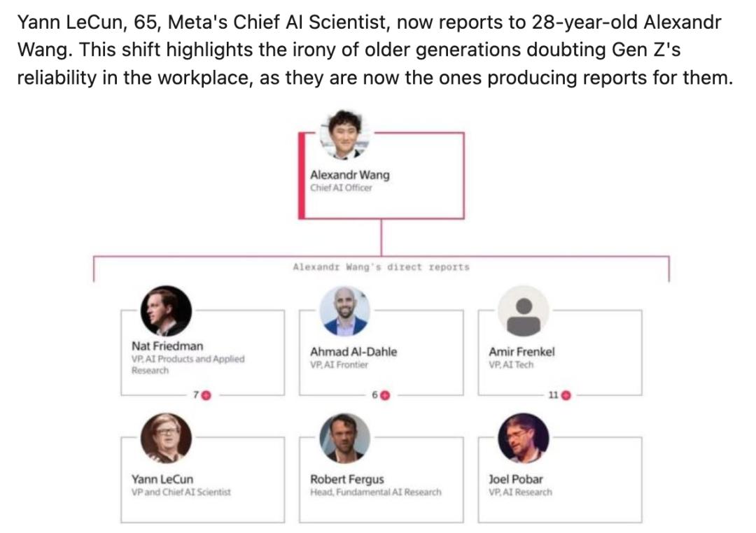This screenshot has height=533, width=756.
Task: Click the "Alexandr Wang's direct reports" label
Action: point(381,267)
